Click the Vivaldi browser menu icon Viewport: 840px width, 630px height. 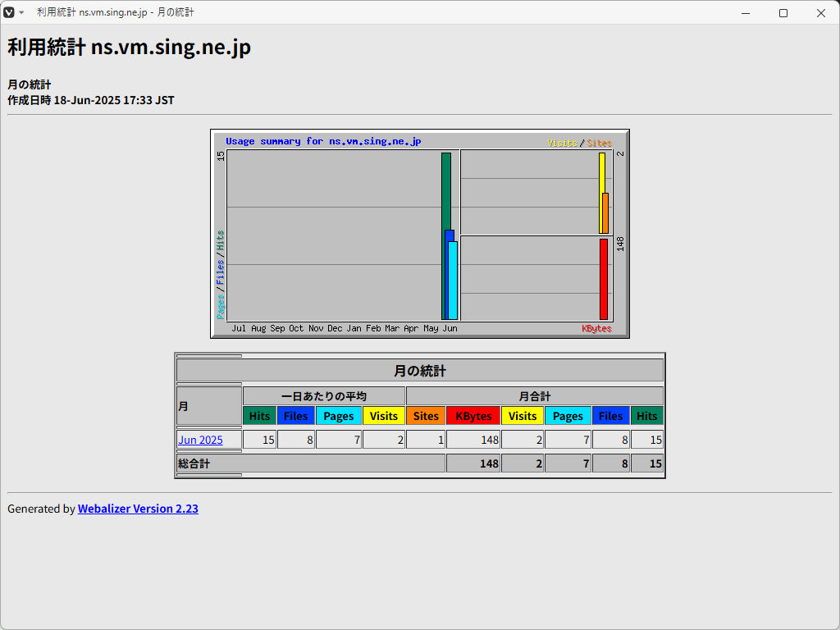click(8, 12)
